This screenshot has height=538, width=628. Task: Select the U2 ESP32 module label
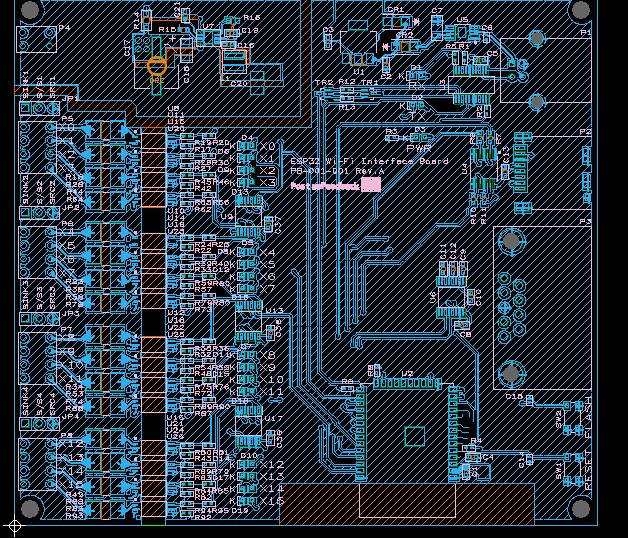point(407,374)
